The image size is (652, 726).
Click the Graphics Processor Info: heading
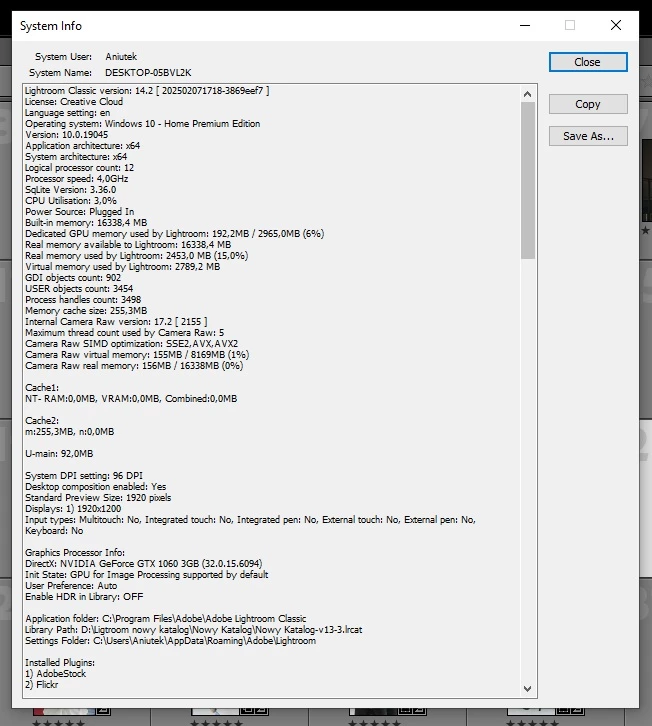(75, 553)
